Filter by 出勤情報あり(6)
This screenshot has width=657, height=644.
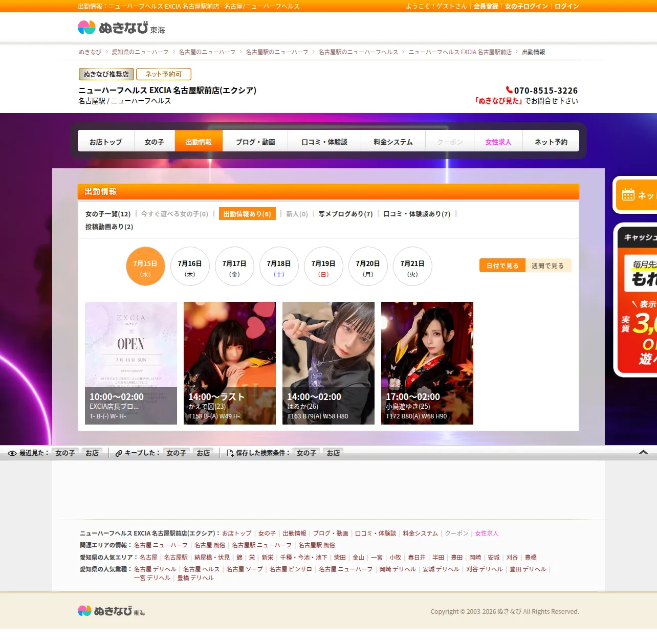[x=247, y=214]
